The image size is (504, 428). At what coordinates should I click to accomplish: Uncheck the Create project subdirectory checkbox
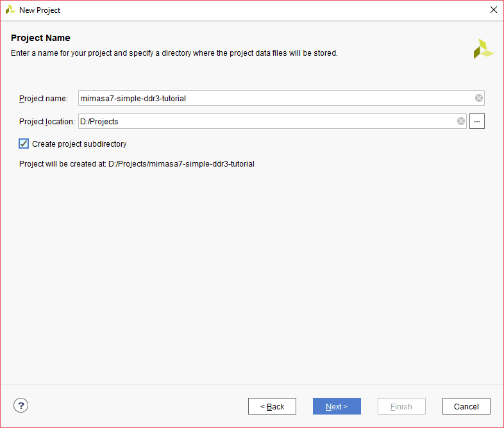click(24, 144)
